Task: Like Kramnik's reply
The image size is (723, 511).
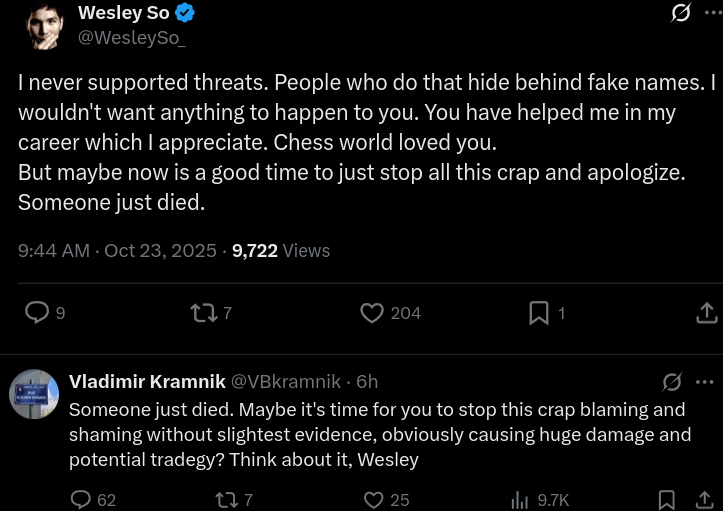Action: (x=373, y=499)
